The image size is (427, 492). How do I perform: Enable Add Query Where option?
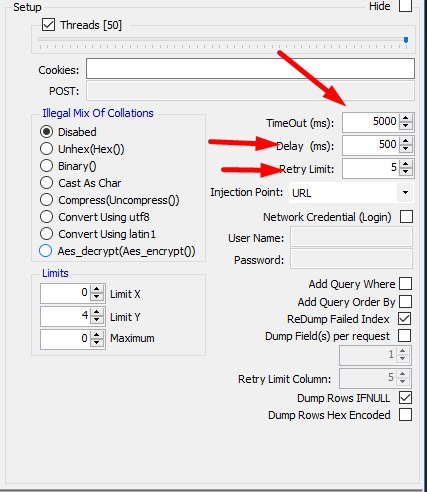click(x=405, y=284)
